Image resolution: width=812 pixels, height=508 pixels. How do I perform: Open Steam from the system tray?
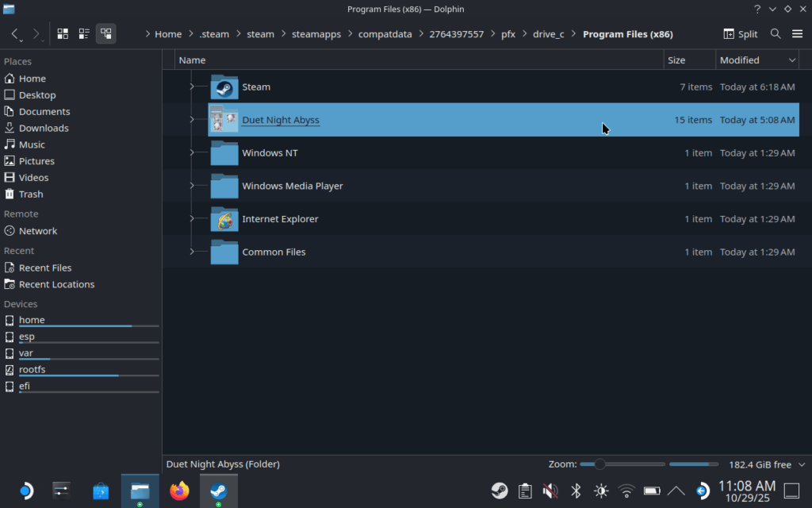(500, 491)
